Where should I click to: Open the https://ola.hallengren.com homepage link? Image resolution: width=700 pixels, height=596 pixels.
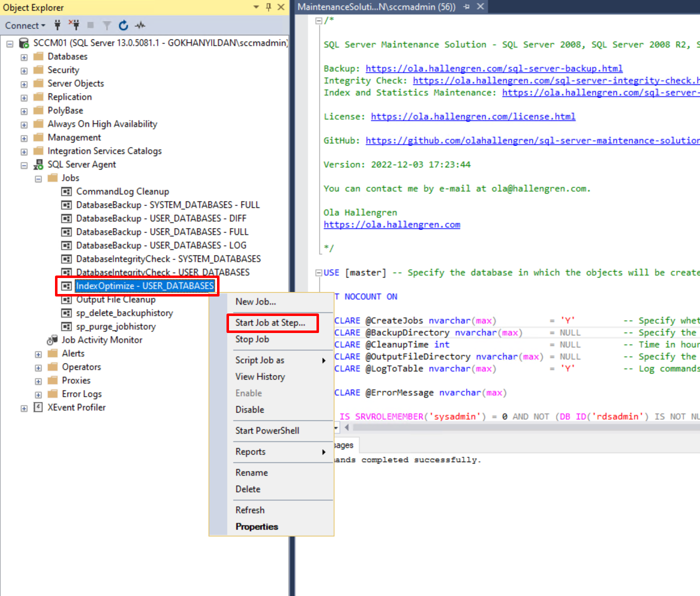click(x=392, y=224)
